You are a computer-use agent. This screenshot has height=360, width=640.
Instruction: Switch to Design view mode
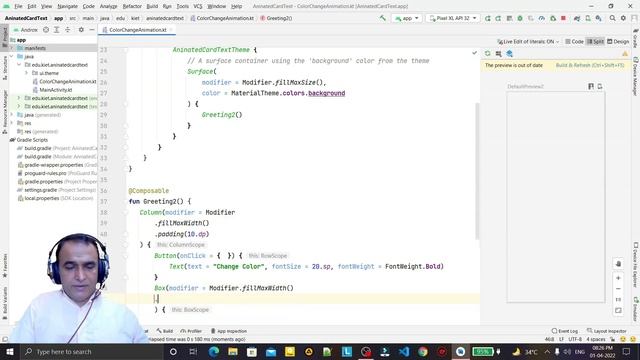click(618, 42)
